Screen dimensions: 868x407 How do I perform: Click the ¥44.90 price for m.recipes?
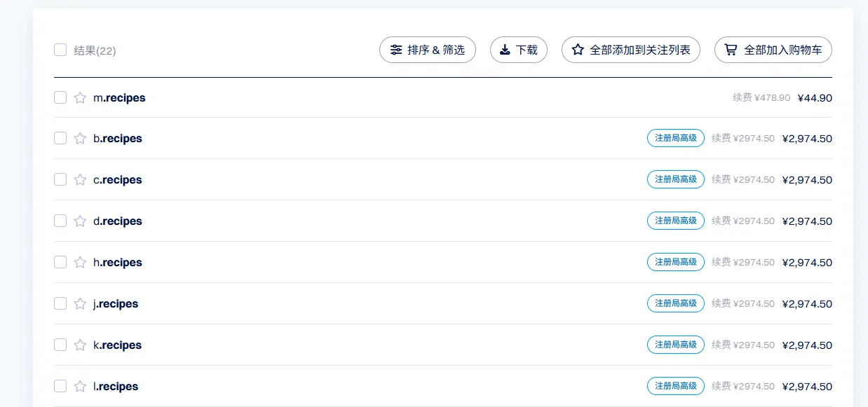coord(815,98)
